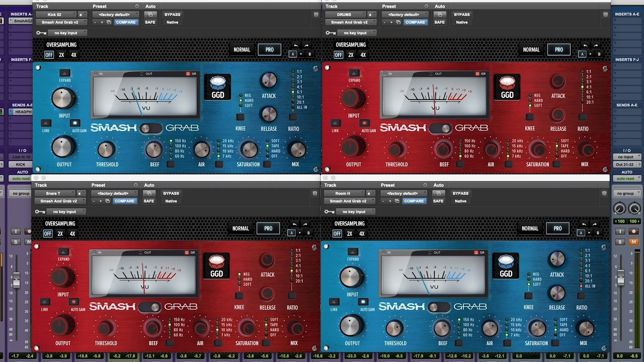Open the auto read dropdown on right mixer strip
Screen dimensions: 644x362
[627, 179]
